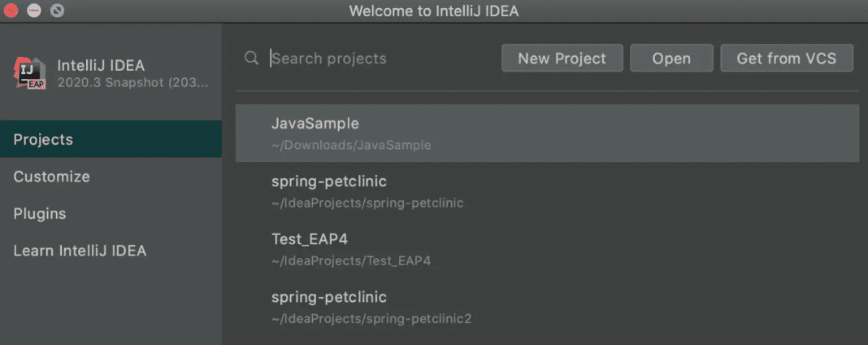This screenshot has width=868, height=345.
Task: Click Get from VCS button
Action: point(787,58)
